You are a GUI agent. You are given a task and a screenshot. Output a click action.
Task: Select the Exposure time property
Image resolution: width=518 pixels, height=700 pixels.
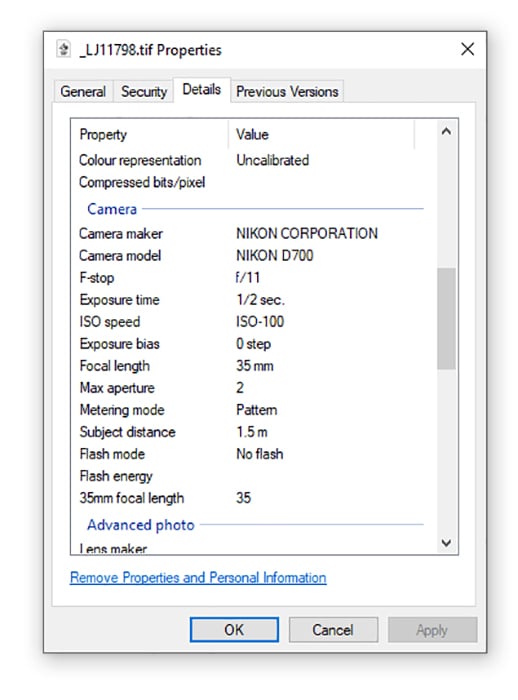pos(119,300)
